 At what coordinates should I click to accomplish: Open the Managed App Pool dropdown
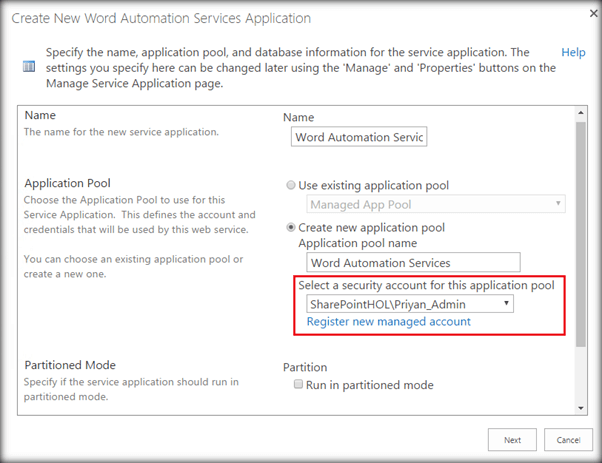[x=436, y=205]
